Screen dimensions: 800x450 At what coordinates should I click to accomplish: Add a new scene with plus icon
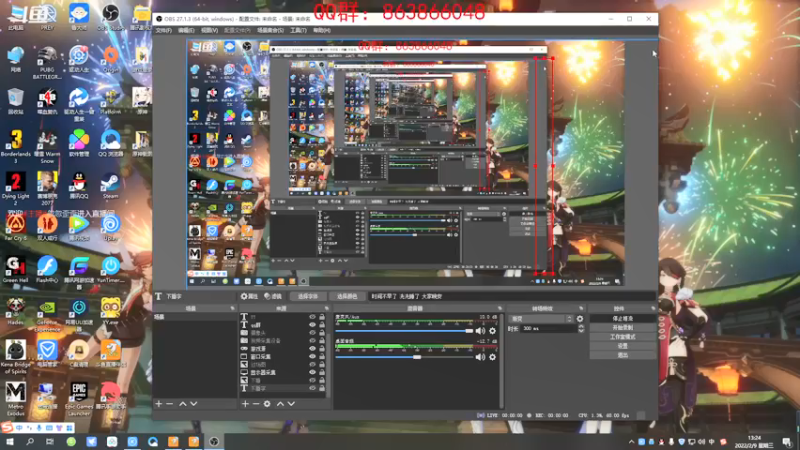tap(159, 404)
